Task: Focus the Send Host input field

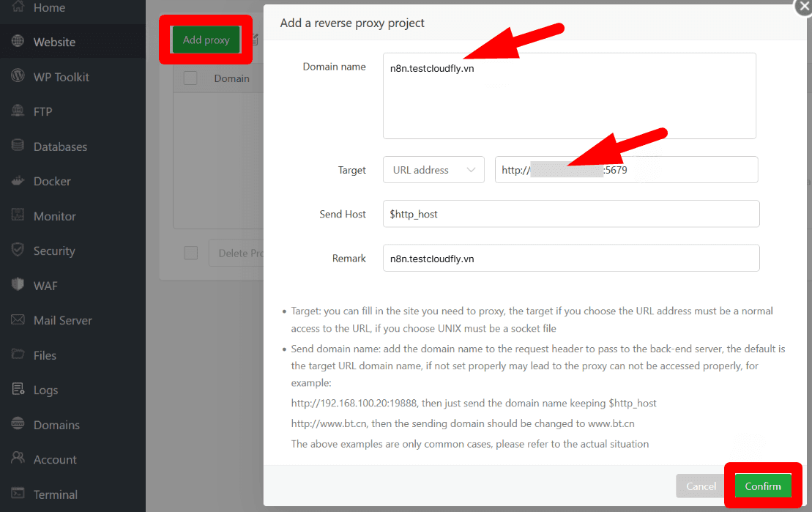Action: pyautogui.click(x=571, y=214)
